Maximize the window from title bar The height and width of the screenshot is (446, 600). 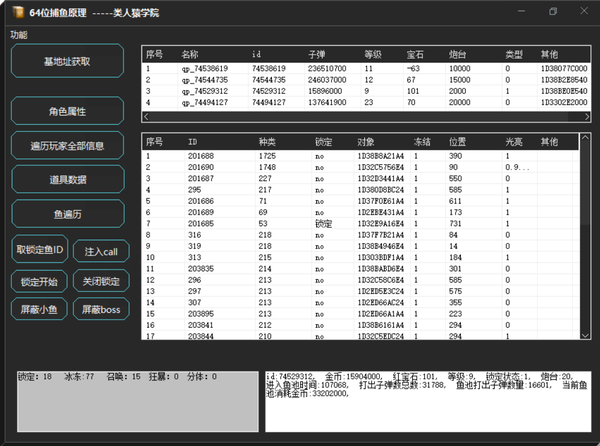pos(553,12)
